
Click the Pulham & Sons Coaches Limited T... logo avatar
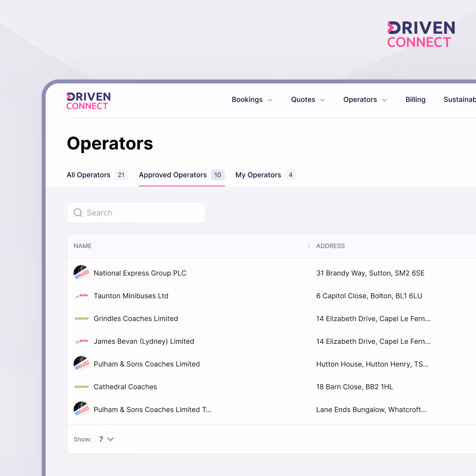point(82,410)
